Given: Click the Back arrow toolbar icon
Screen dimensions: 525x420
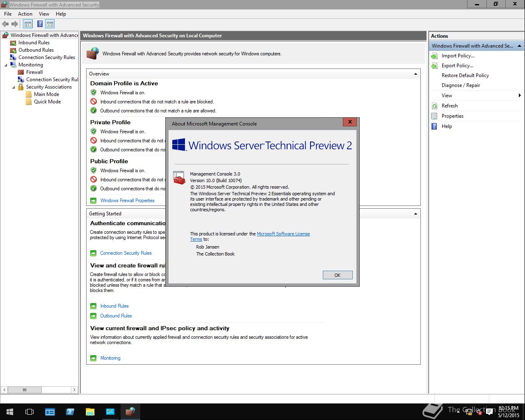Looking at the screenshot, I should point(5,24).
